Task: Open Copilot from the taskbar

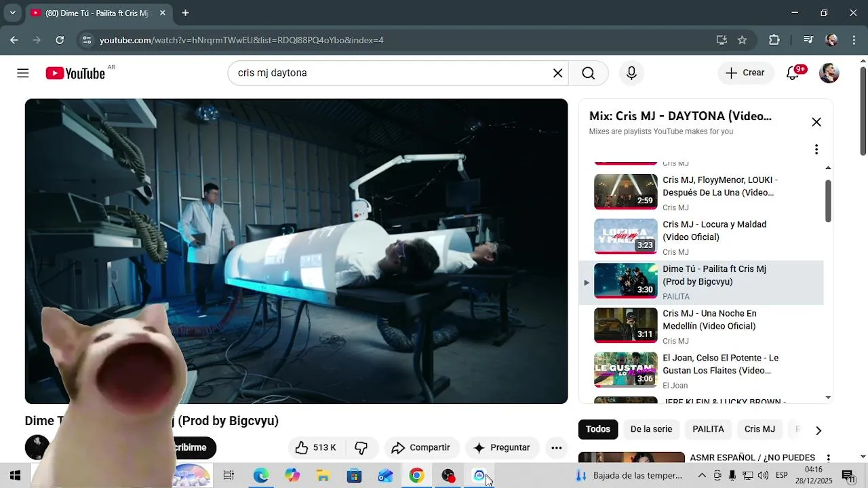Action: [x=292, y=476]
